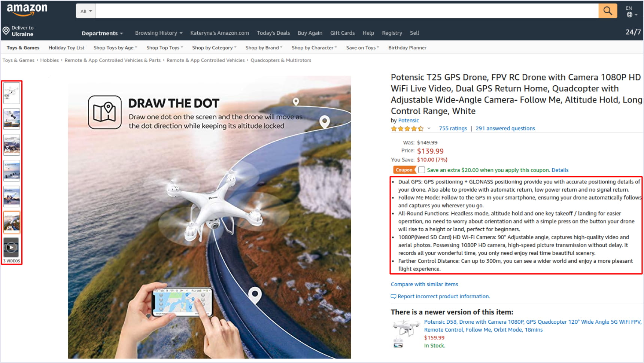Screen dimensions: 644x363
Task: Click the 3 VIDEOS label
Action: pos(12,261)
